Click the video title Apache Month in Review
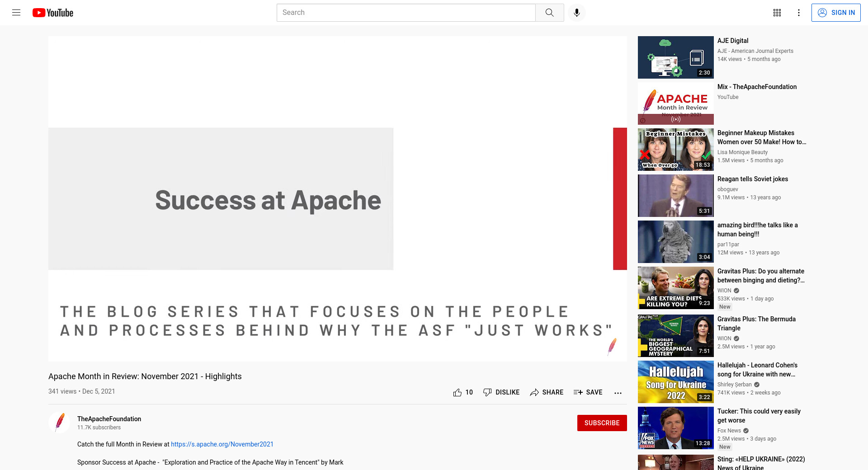868x470 pixels. [145, 376]
